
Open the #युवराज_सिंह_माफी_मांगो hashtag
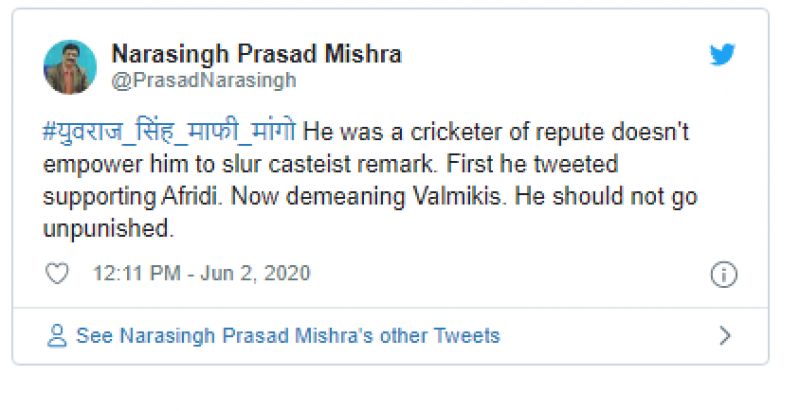(169, 132)
